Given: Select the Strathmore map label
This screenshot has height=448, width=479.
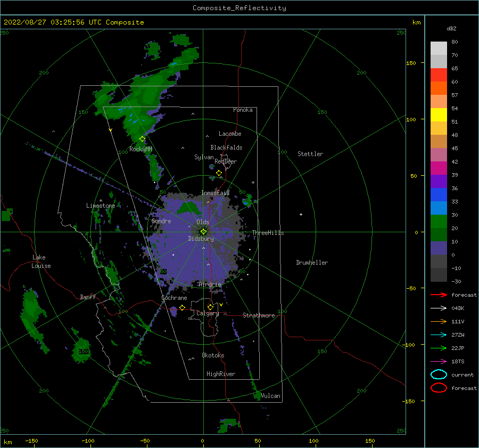Looking at the screenshot, I should point(259,315).
